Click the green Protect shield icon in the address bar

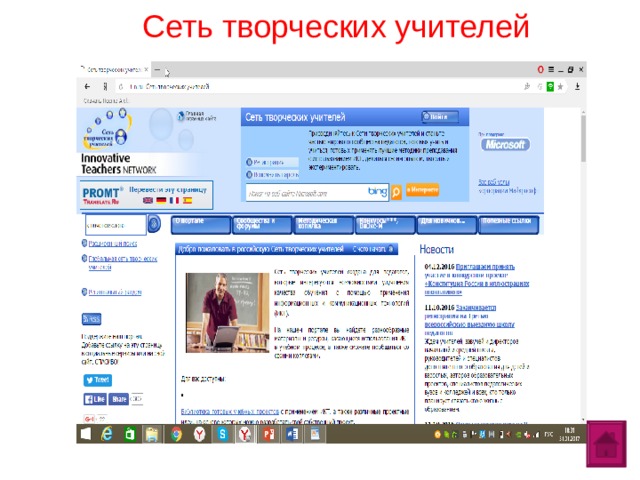click(x=550, y=87)
